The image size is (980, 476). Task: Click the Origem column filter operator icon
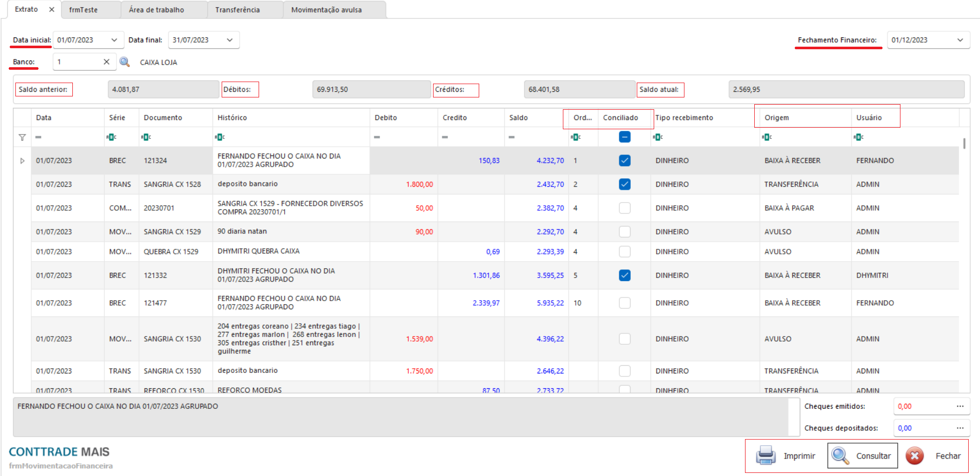pos(767,137)
